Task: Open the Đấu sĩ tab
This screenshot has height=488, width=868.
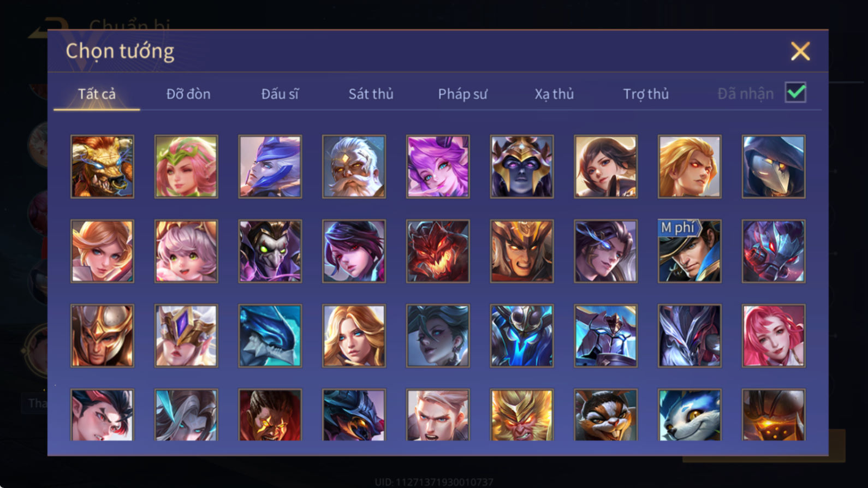Action: click(x=280, y=94)
